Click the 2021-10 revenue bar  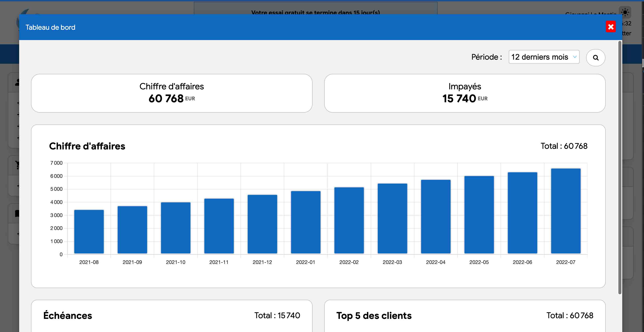[x=176, y=228]
